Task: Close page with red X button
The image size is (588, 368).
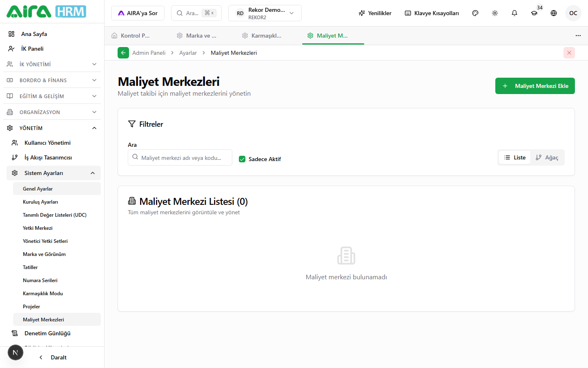Action: tap(569, 53)
